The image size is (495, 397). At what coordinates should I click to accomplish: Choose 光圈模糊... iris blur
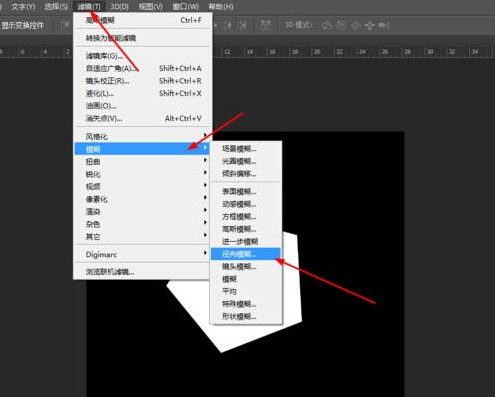pos(246,161)
